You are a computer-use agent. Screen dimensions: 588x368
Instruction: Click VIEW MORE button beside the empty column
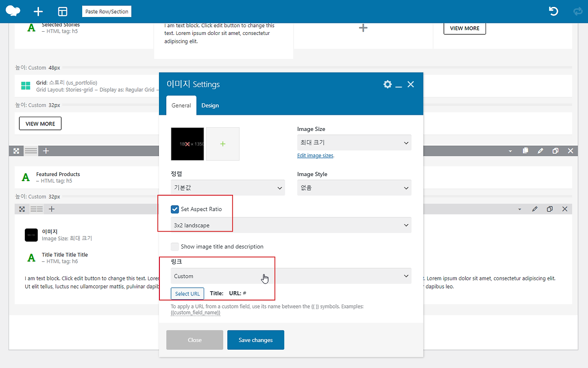pyautogui.click(x=464, y=28)
